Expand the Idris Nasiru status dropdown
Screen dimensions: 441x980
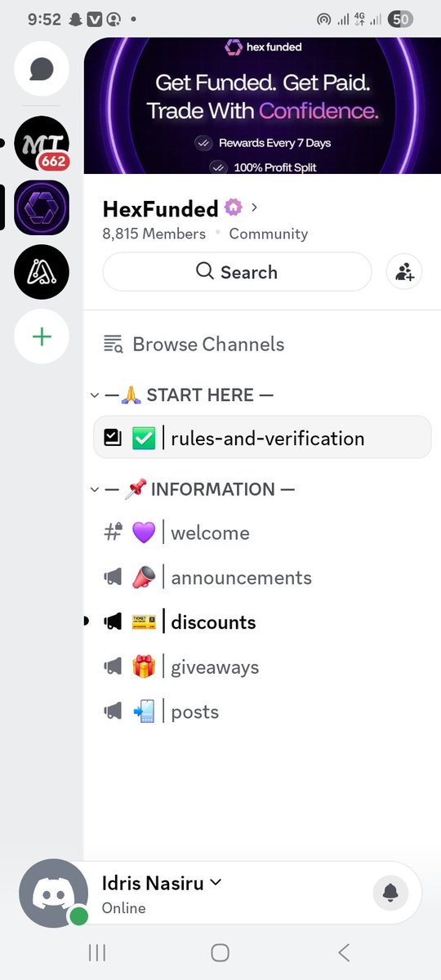216,882
